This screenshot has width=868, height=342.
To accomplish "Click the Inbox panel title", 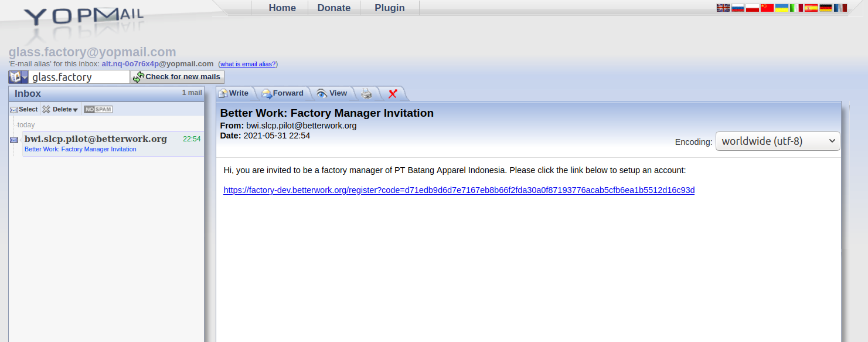I will pyautogui.click(x=28, y=94).
